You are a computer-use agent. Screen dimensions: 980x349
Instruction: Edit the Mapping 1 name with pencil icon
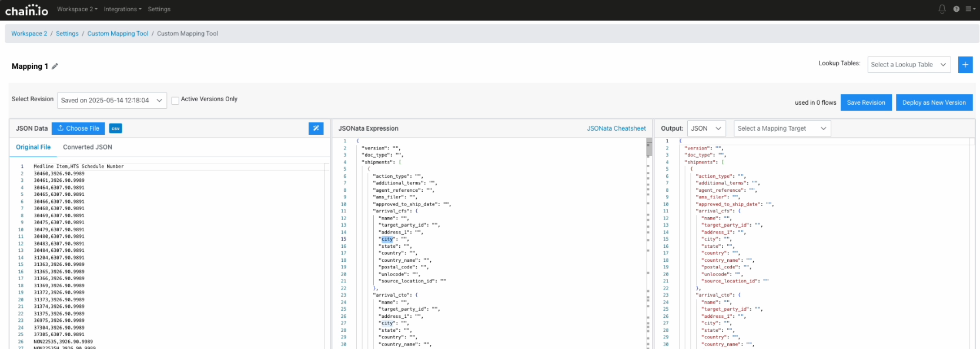(x=55, y=67)
